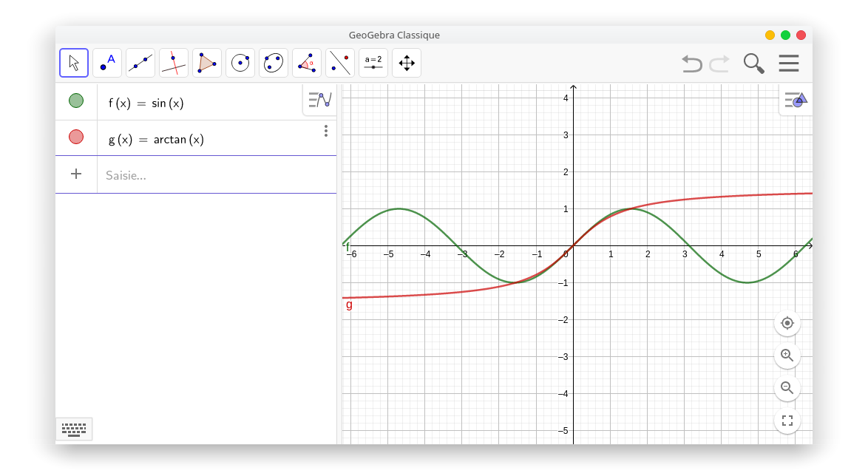Image resolution: width=868 pixels, height=476 pixels.
Task: Click the Saisie input field
Action: click(x=214, y=175)
